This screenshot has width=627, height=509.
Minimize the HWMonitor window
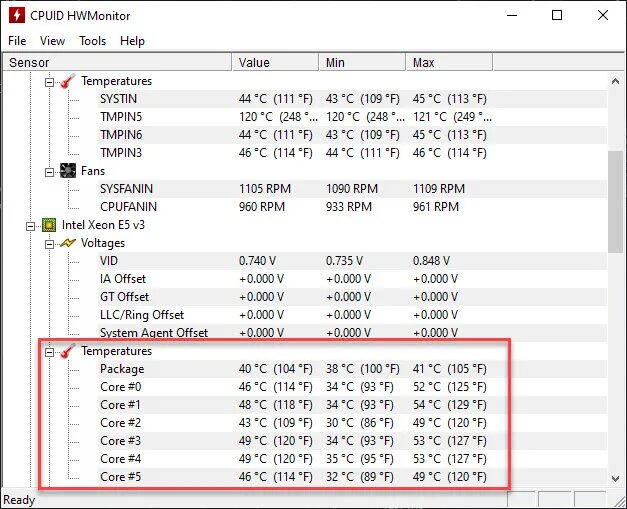(512, 16)
